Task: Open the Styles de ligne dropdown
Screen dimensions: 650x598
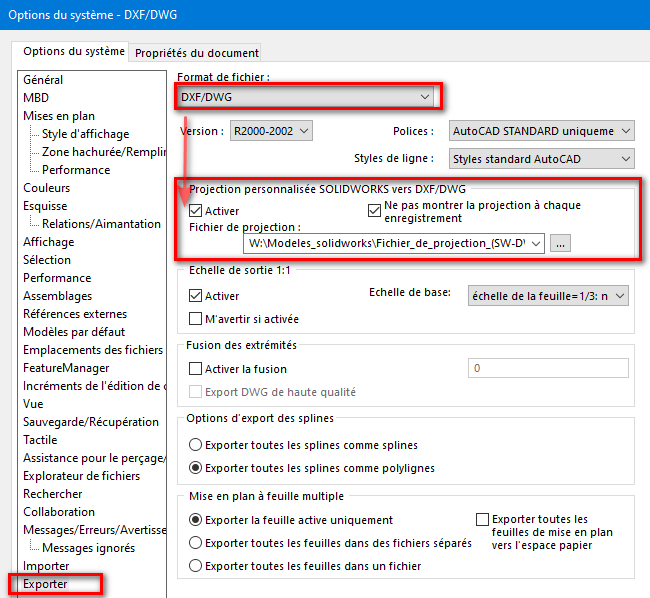Action: pyautogui.click(x=540, y=158)
